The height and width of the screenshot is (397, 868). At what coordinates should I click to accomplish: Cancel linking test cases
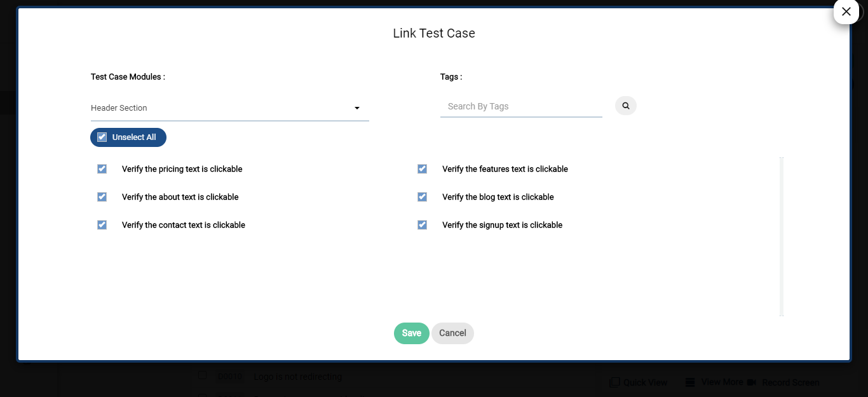(x=452, y=333)
